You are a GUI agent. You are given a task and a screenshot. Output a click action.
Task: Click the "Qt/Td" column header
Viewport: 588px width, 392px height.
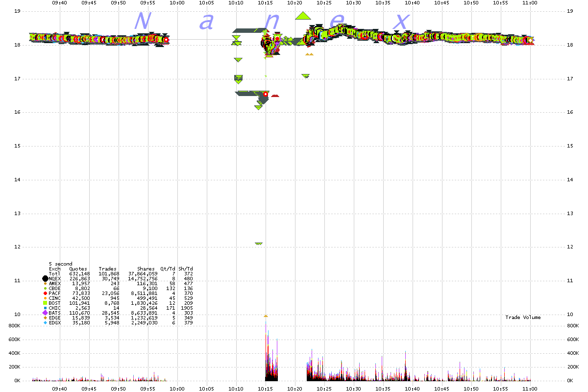[168, 269]
